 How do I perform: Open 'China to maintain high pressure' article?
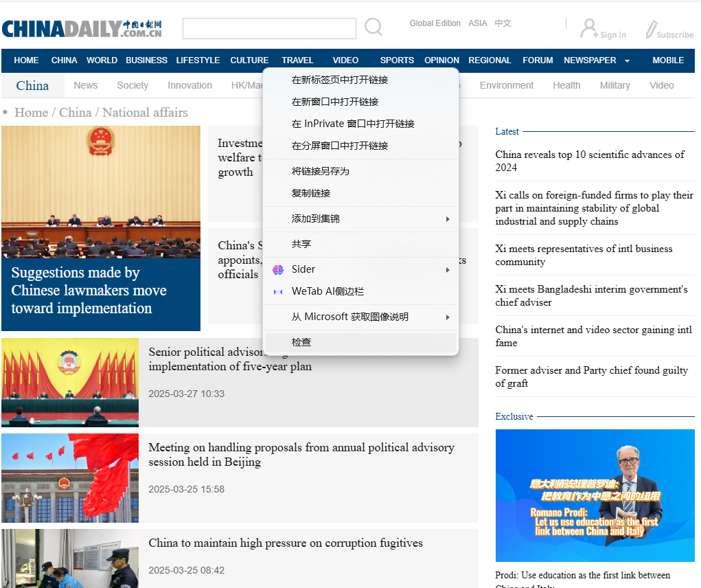click(x=285, y=543)
